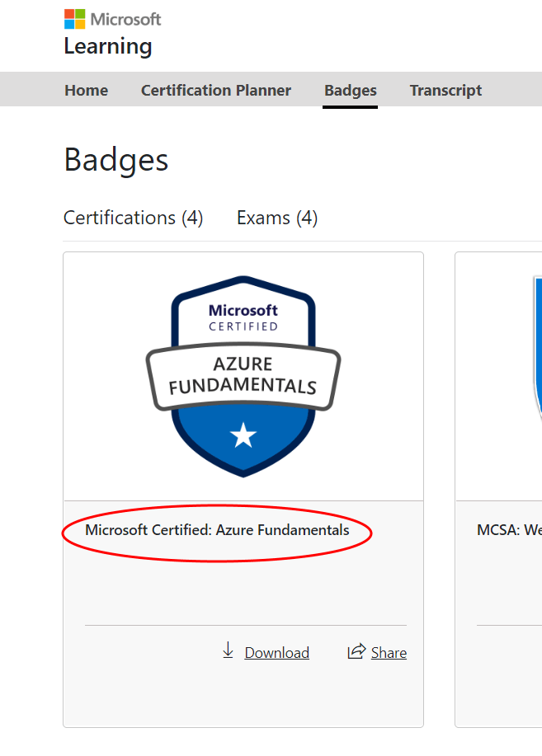The image size is (542, 756).
Task: Click the partially visible blue MCSA badge
Action: click(537, 349)
